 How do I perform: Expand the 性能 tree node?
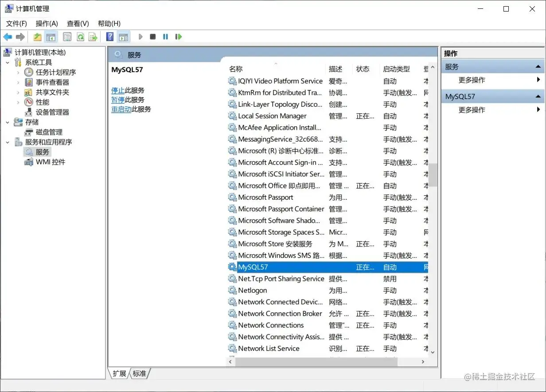pyautogui.click(x=18, y=102)
